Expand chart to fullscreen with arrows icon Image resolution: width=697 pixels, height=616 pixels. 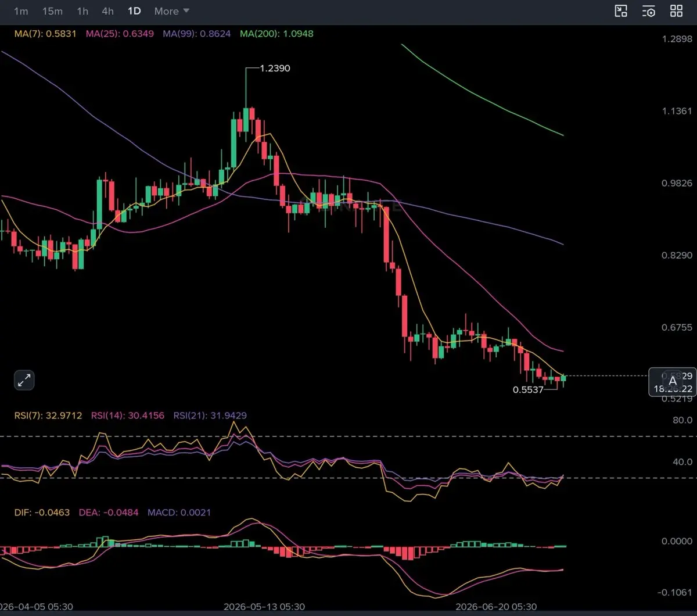(24, 381)
